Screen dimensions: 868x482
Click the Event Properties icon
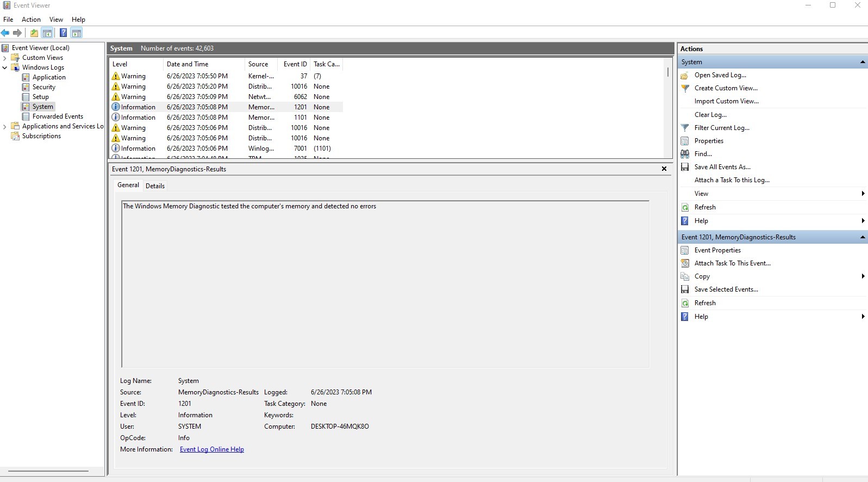coord(685,250)
